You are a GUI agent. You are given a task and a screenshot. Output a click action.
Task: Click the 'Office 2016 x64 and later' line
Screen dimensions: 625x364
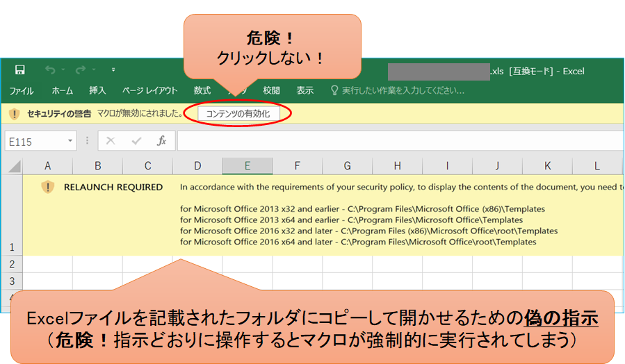pos(358,242)
